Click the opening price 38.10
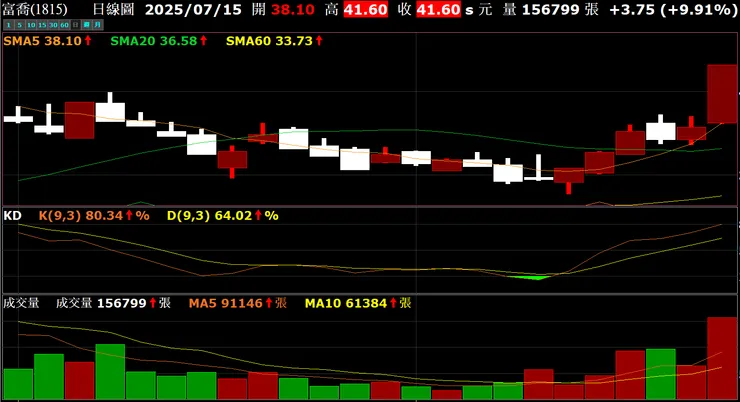Screen dimensions: 740x402 293,9
